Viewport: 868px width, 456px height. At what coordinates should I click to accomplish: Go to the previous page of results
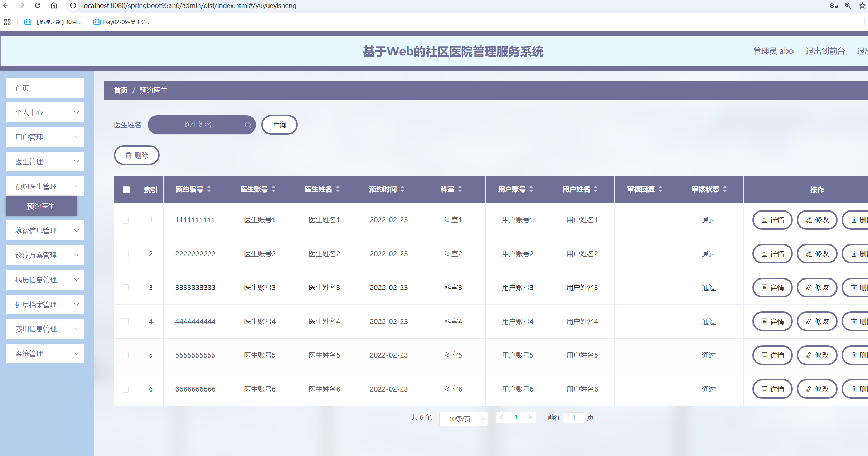click(502, 417)
